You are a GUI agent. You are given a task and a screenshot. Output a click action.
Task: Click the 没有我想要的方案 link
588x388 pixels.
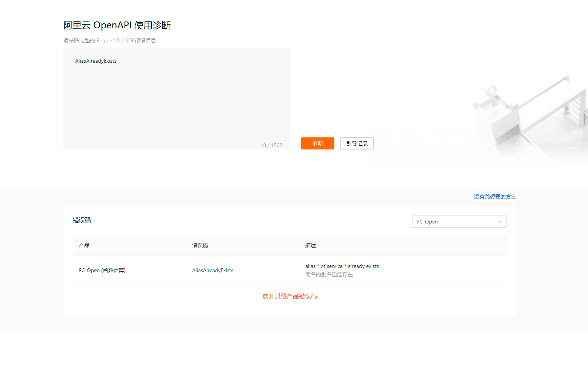click(495, 197)
